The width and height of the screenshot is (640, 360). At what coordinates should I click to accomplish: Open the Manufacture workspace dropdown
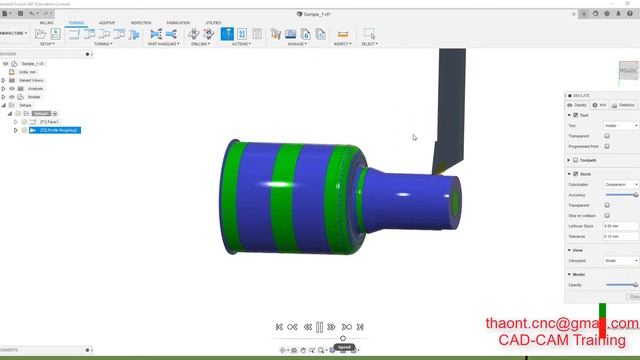13,33
